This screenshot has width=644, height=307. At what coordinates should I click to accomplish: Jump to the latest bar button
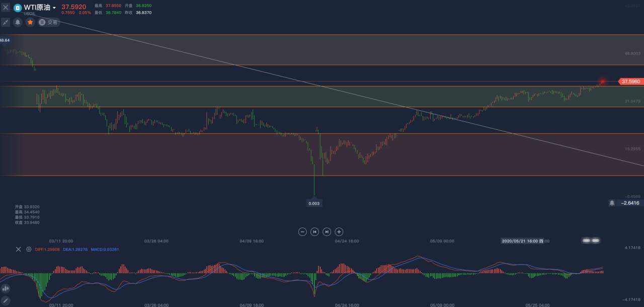coord(327,232)
